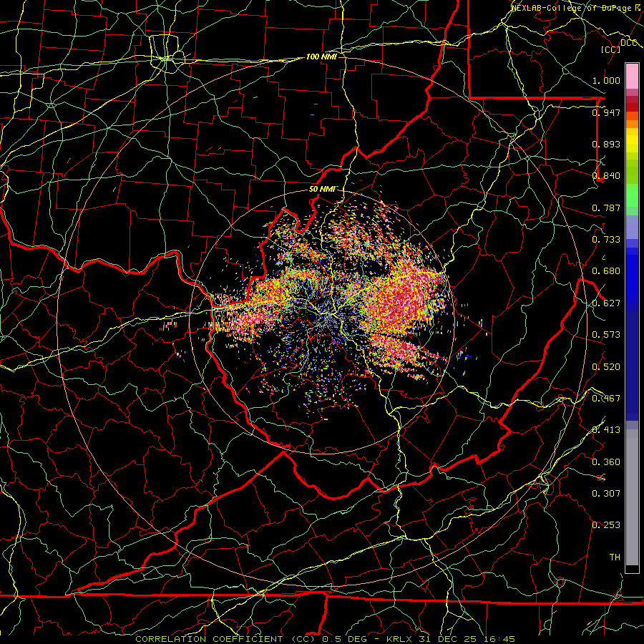Click the gray lower section of color bar
This screenshot has width=644, height=644.
(632, 497)
